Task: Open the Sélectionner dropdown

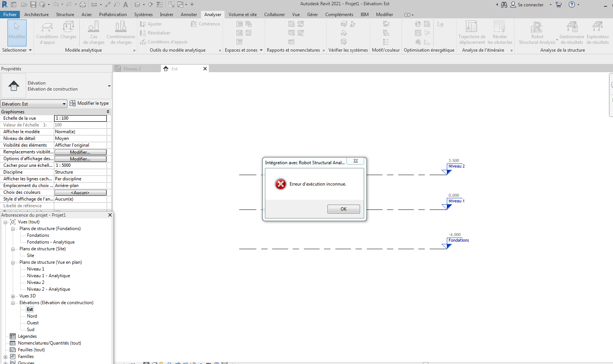Action: point(17,50)
